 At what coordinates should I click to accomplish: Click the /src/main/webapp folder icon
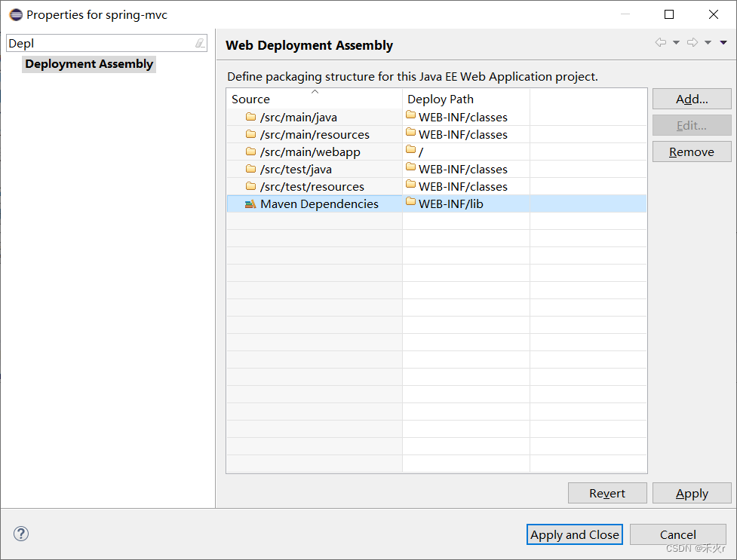250,151
